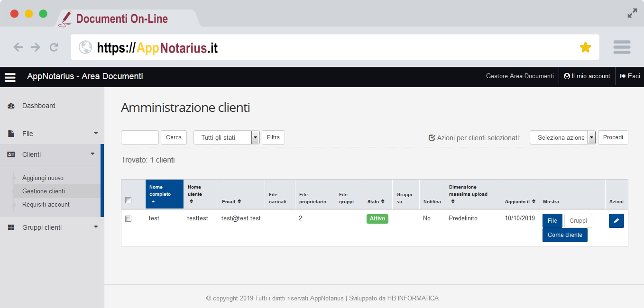The image size is (644, 308).
Task: Check the checkbox for the test client row
Action: pos(128,219)
